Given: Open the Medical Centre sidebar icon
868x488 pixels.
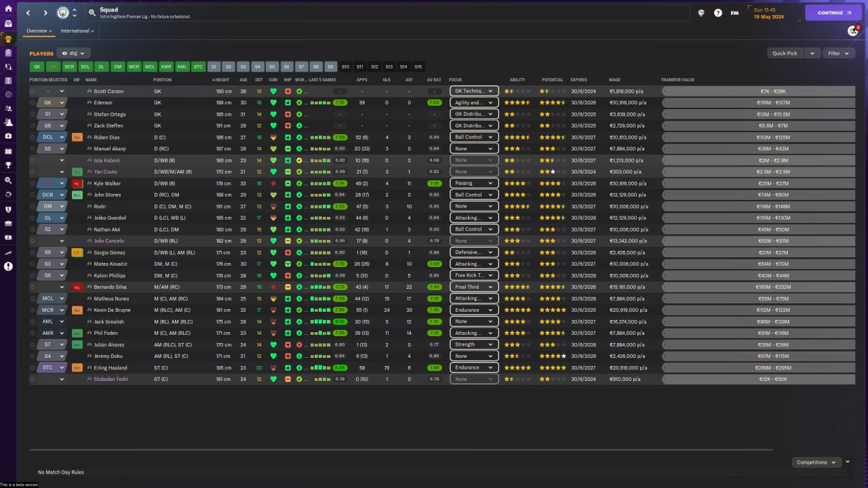Looking at the screenshot, I should click(8, 136).
